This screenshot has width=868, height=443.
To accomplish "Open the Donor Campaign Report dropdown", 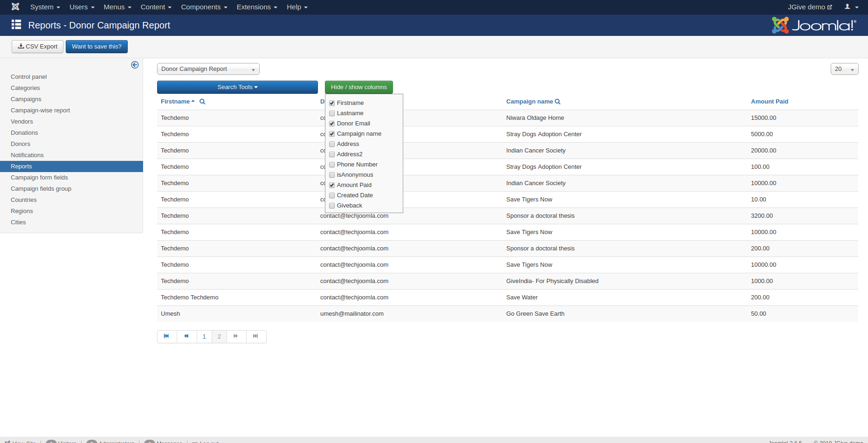I will 208,69.
